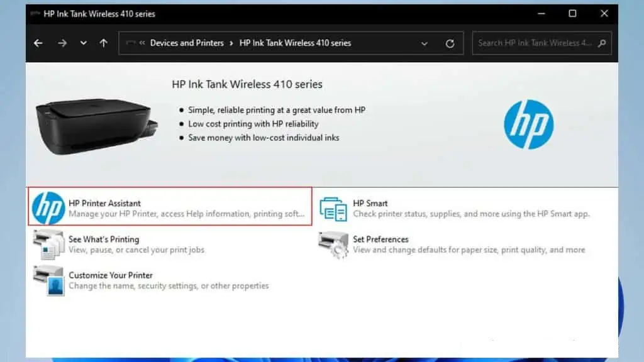Click the HP logo in banner
Viewport: 644px width, 362px height.
(528, 124)
